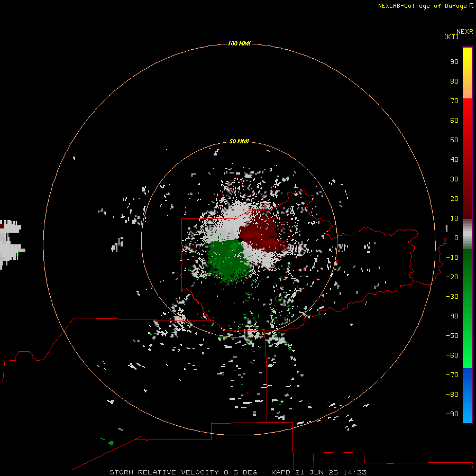Click the -20 value on the velocity scale

pyautogui.click(x=452, y=277)
